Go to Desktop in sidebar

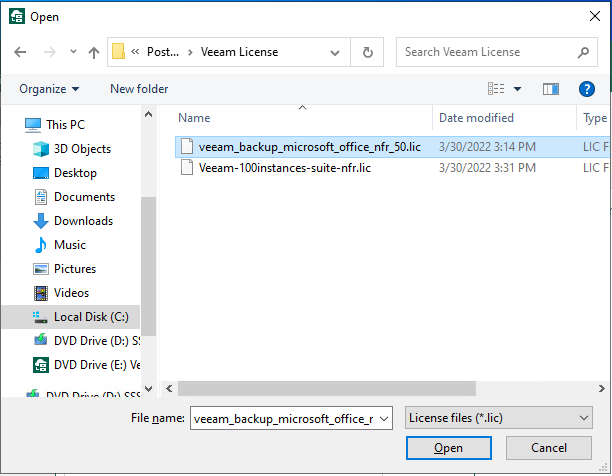click(x=75, y=173)
